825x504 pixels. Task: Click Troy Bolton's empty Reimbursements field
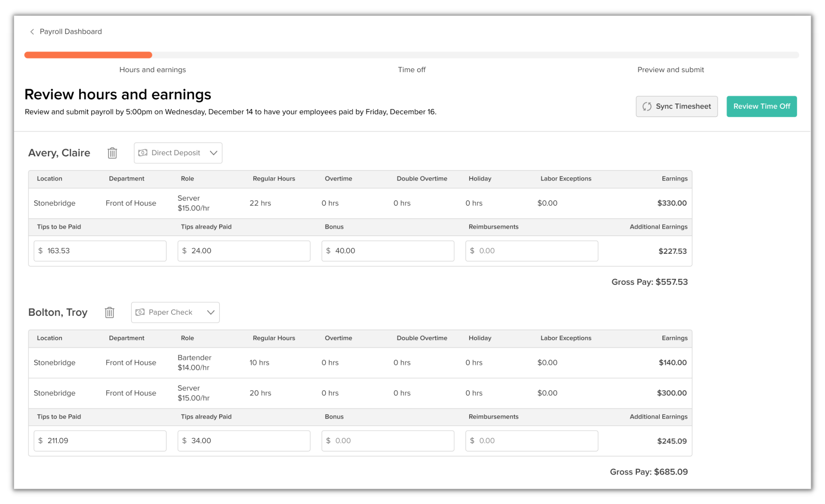coord(531,441)
